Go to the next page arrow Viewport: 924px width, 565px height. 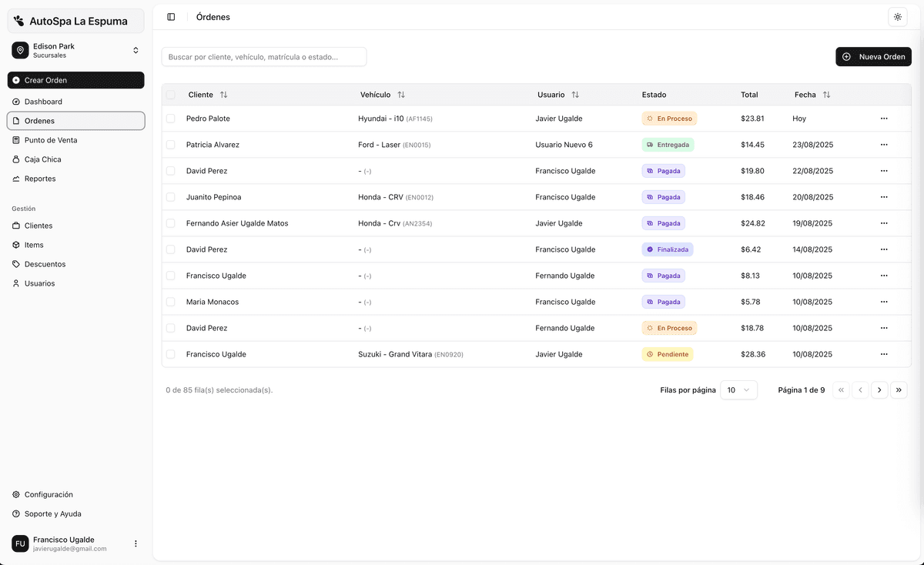(x=879, y=390)
